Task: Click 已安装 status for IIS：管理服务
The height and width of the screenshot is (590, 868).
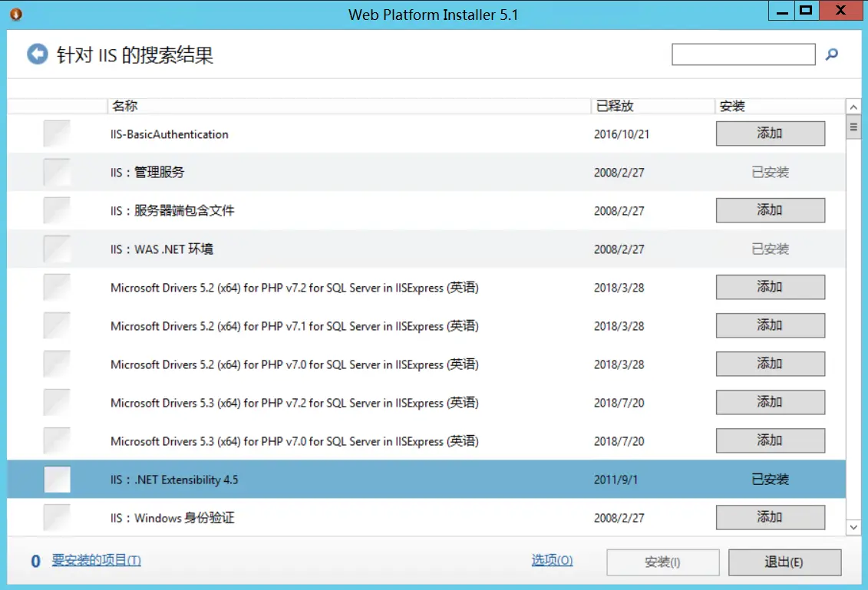Action: 770,172
